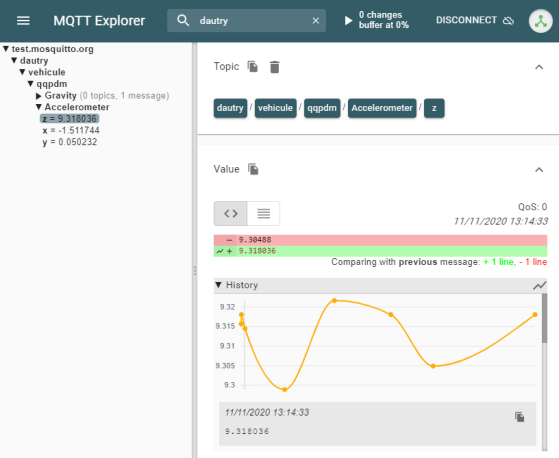The width and height of the screenshot is (559, 458).
Task: Switch to formatted lines view toggle
Action: [263, 213]
